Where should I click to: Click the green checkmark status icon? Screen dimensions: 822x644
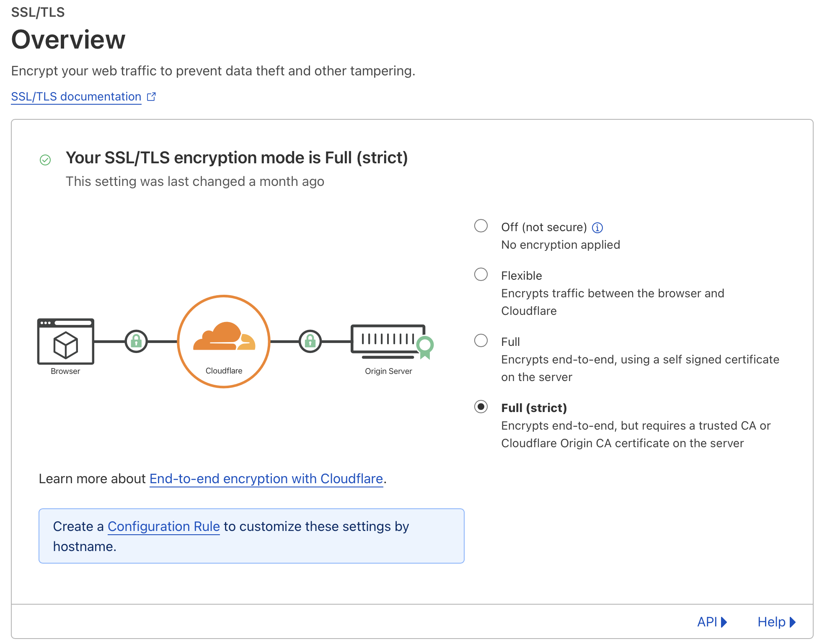(45, 160)
